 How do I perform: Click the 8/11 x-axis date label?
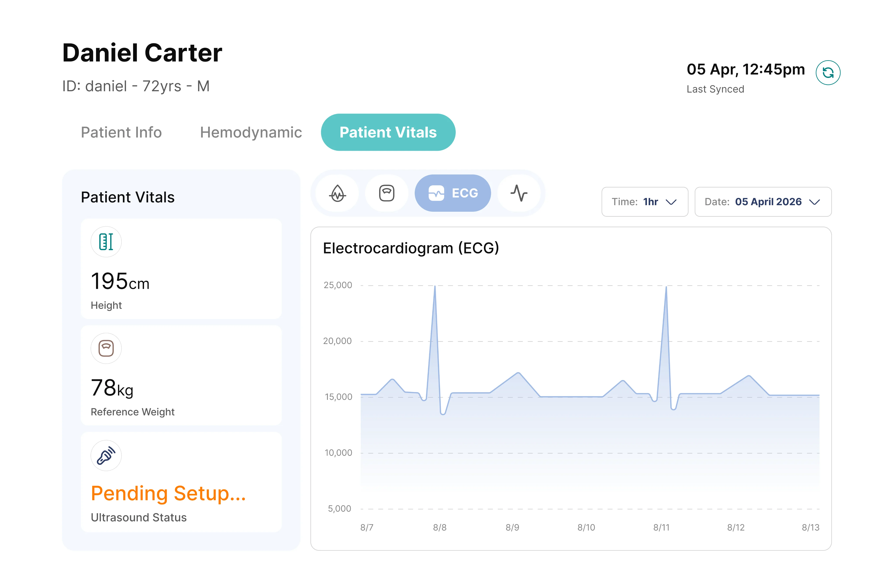pyautogui.click(x=662, y=528)
